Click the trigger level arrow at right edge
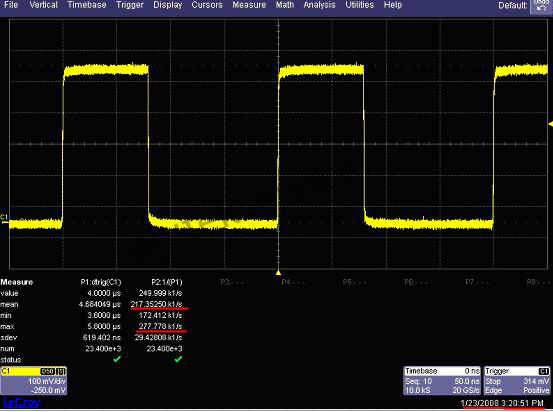The height and width of the screenshot is (412, 553). pyautogui.click(x=551, y=124)
